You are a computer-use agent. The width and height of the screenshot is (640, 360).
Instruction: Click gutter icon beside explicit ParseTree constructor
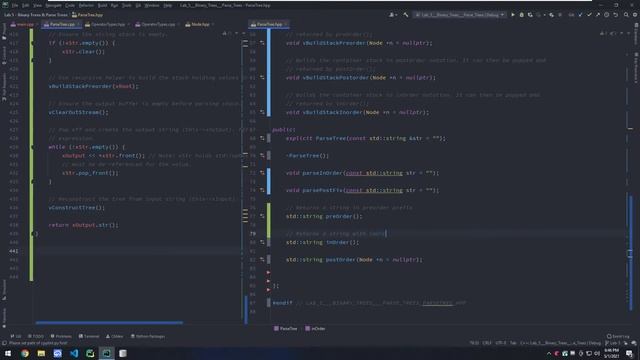262,138
